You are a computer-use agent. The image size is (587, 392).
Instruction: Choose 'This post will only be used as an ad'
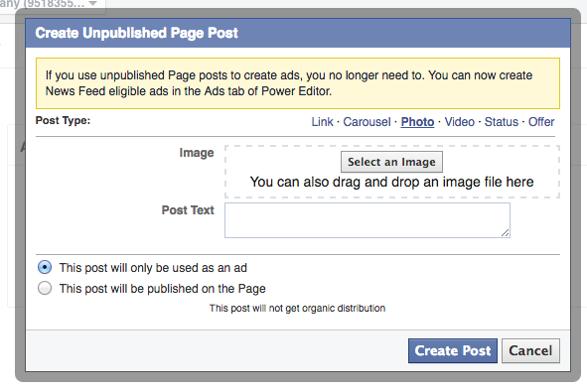pos(45,267)
